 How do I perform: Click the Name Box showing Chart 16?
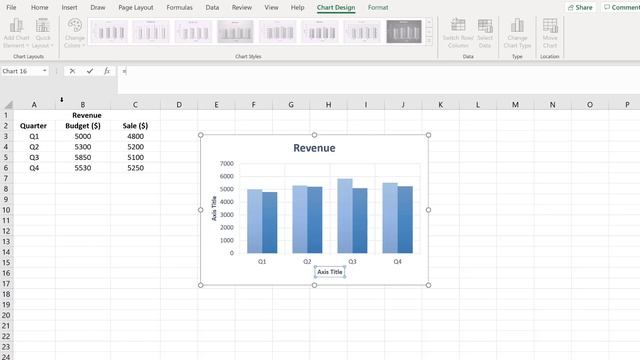tap(20, 71)
